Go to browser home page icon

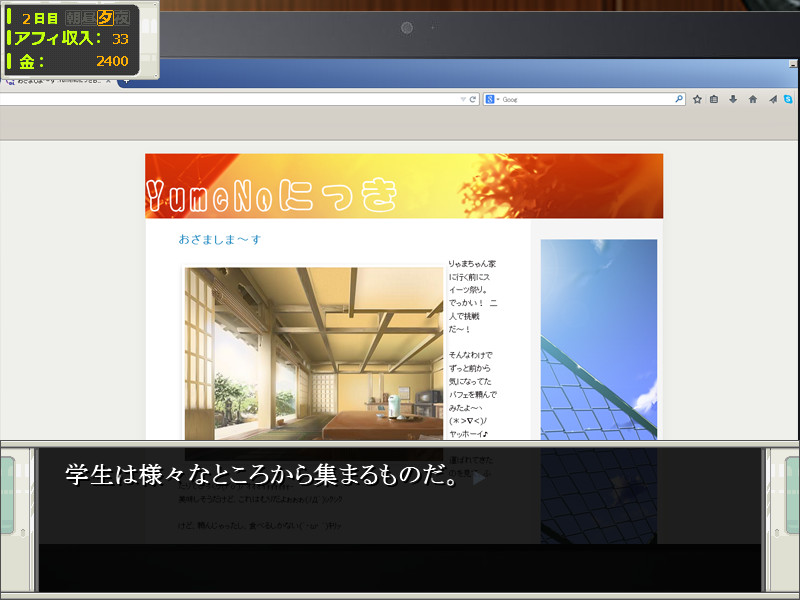point(752,100)
